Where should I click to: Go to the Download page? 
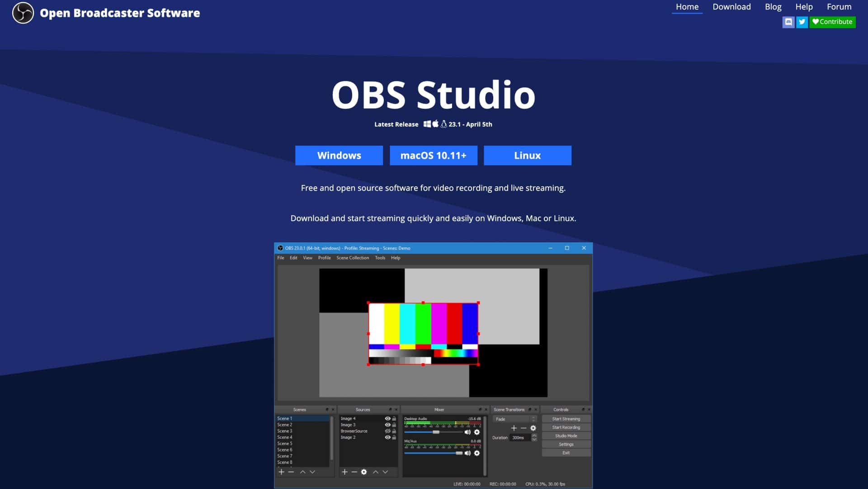731,7
